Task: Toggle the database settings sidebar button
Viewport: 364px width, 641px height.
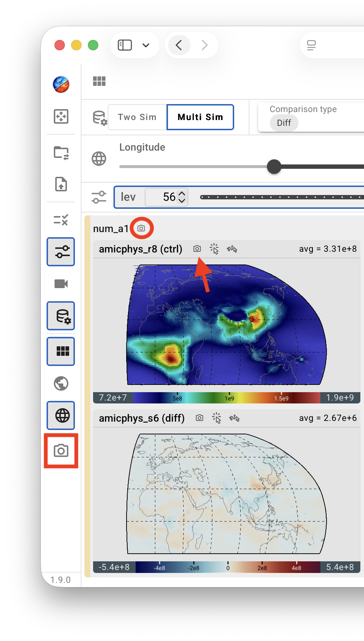Action: 61,316
